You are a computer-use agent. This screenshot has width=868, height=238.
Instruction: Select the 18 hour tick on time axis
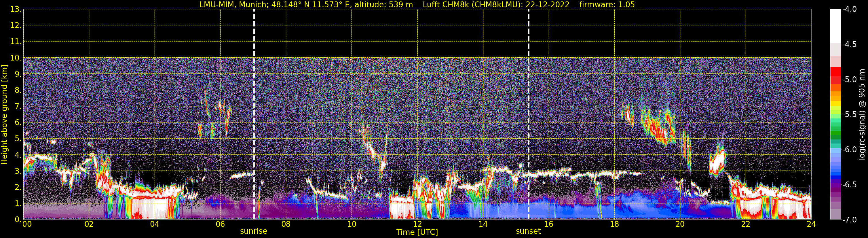(x=614, y=224)
